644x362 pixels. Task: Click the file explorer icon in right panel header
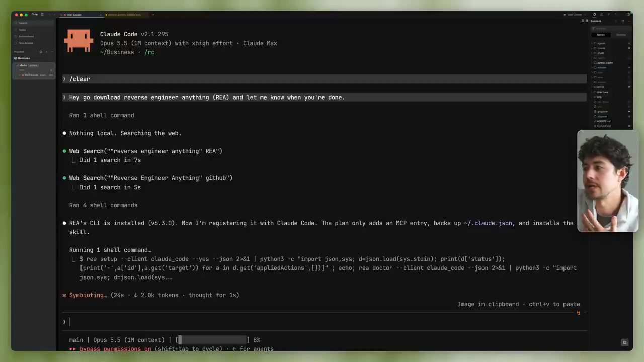594,15
